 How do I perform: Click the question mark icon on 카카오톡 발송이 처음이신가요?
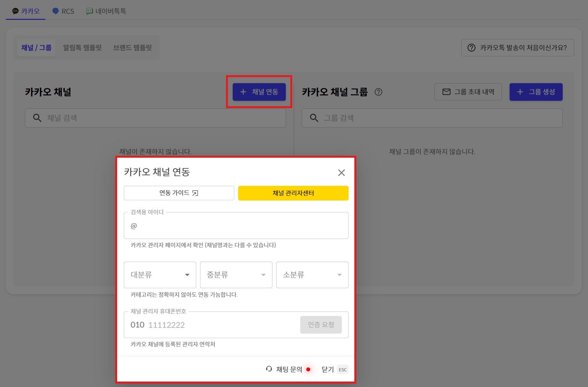click(x=471, y=48)
